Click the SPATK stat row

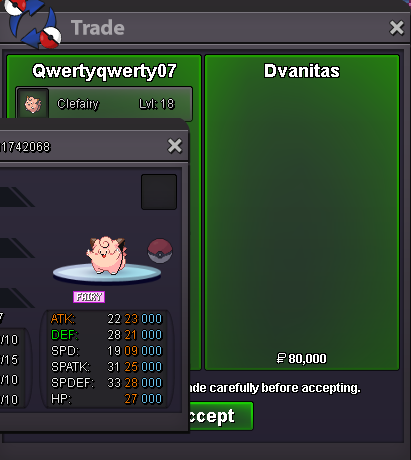106,367
